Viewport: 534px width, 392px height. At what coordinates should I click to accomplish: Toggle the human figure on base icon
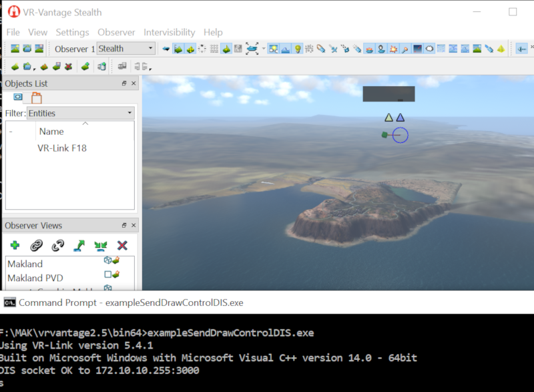(381, 49)
